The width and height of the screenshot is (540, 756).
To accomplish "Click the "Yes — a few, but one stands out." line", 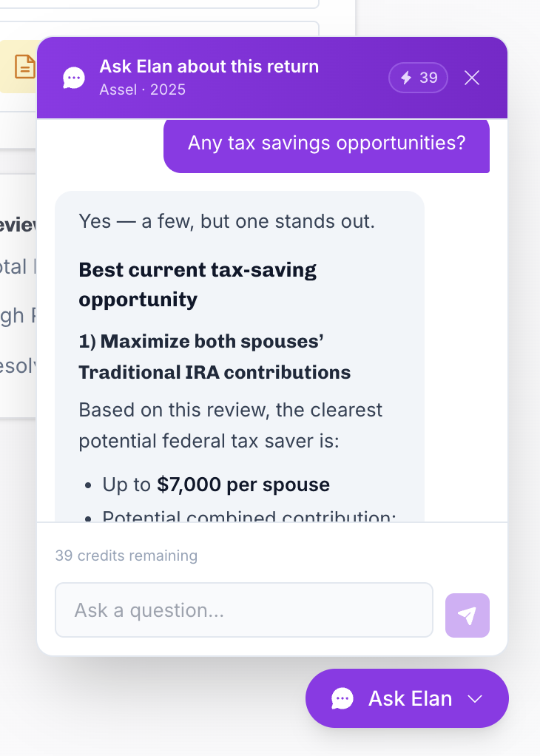I will click(x=226, y=221).
